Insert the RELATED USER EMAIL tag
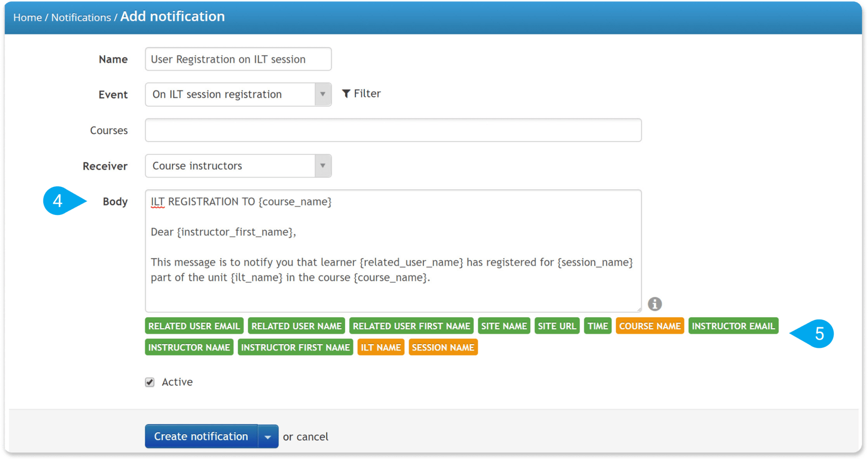 194,326
